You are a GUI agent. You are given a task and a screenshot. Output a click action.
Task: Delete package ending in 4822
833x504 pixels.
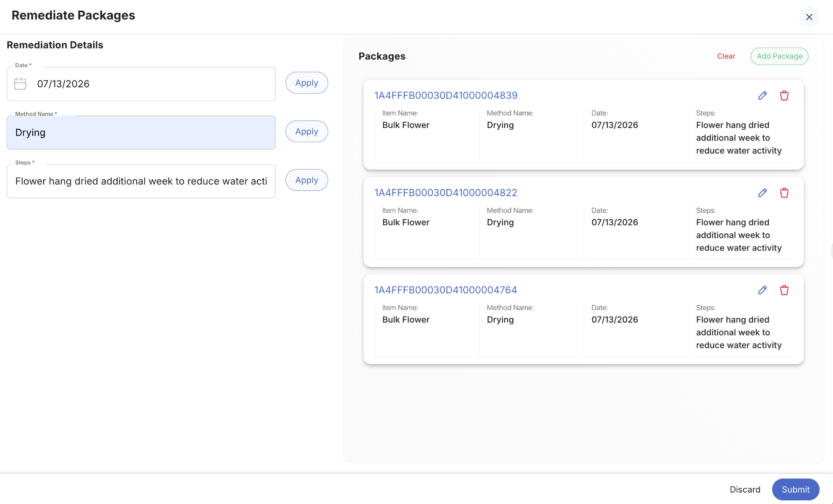click(784, 193)
